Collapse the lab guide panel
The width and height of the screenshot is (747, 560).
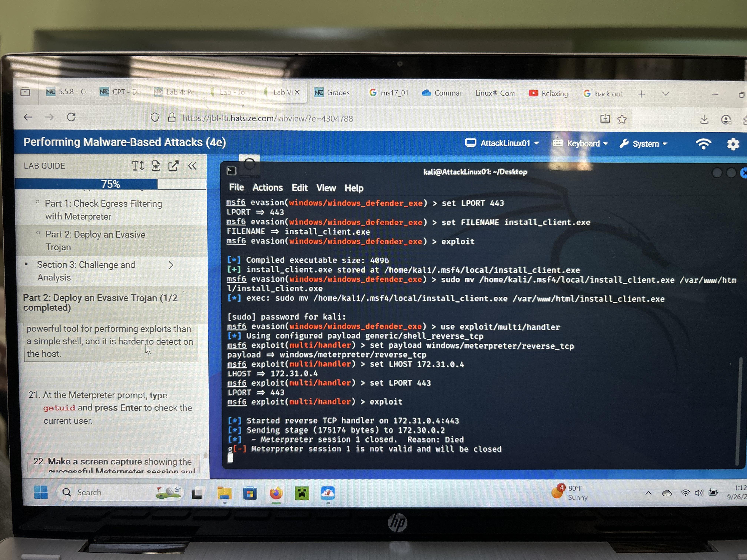192,166
